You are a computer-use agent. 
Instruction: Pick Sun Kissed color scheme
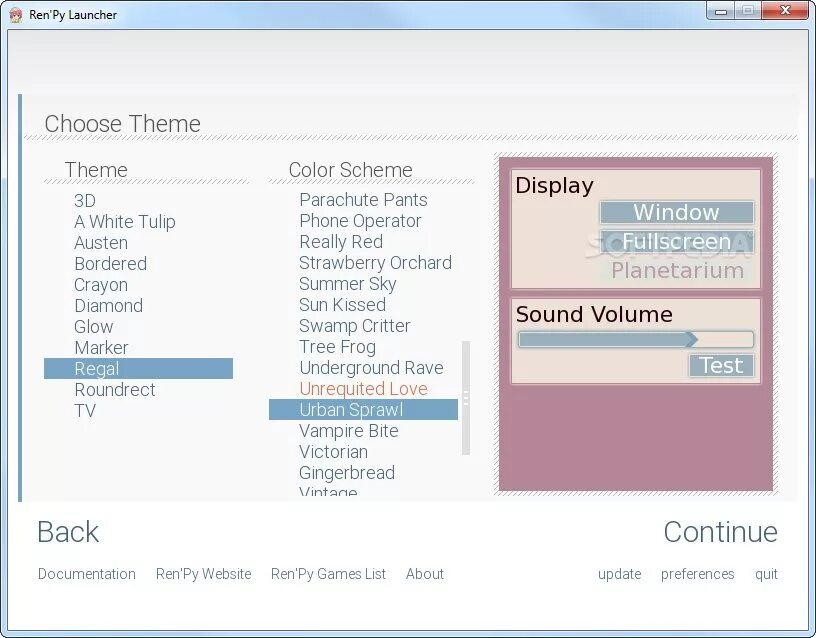342,305
